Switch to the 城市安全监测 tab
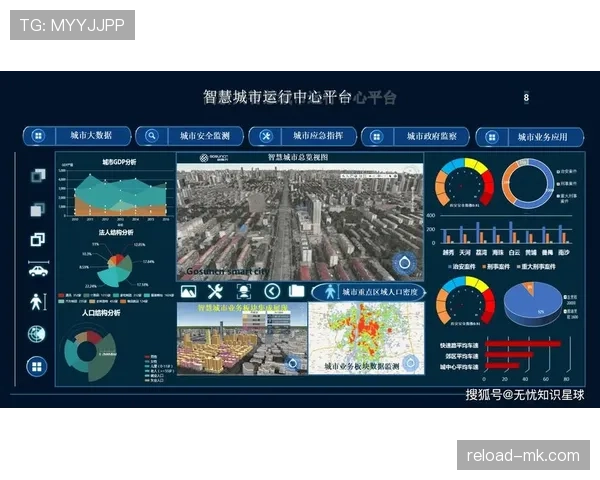This screenshot has width=600, height=480. [190, 136]
